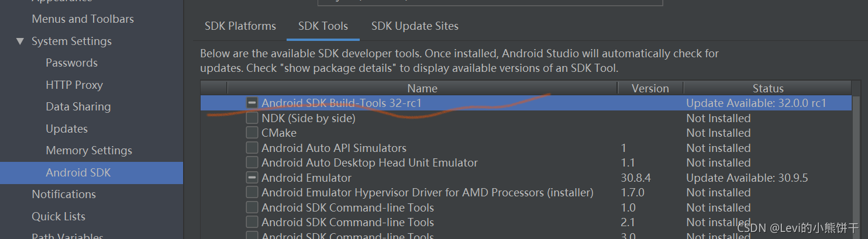The height and width of the screenshot is (239, 868).
Task: Open Passwords settings page
Action: 71,63
